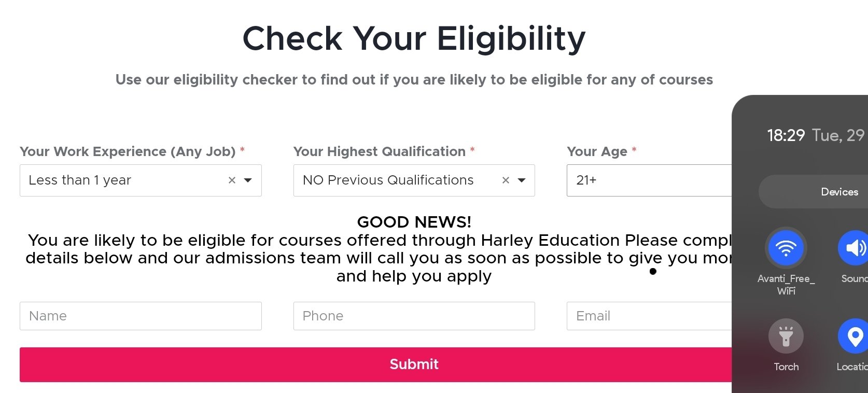Select the Email input field
Viewport: 868px width, 393px height.
pos(649,316)
